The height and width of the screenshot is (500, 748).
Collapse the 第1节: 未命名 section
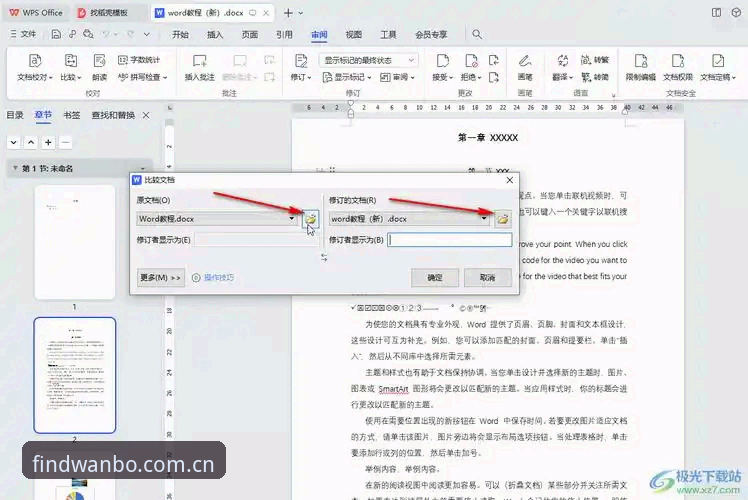[x=15, y=168]
